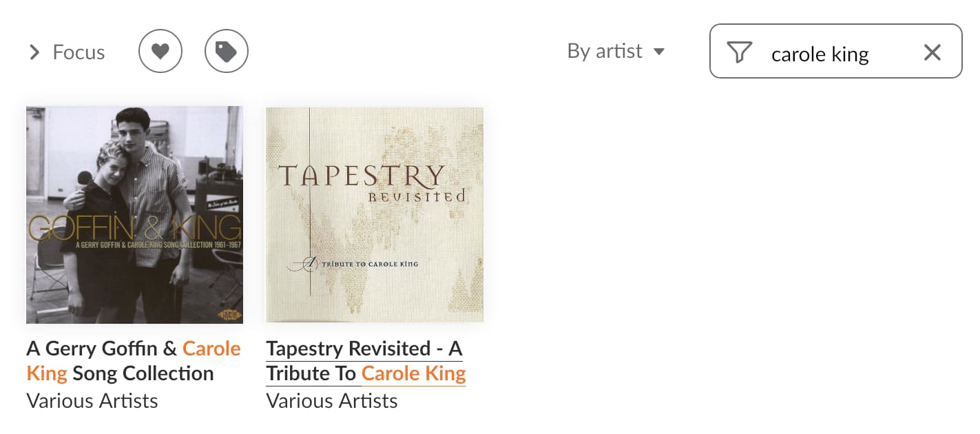Viewport: 980px width, 434px height.
Task: Click the Ace logo on Goffin cover
Action: pyautogui.click(x=229, y=313)
